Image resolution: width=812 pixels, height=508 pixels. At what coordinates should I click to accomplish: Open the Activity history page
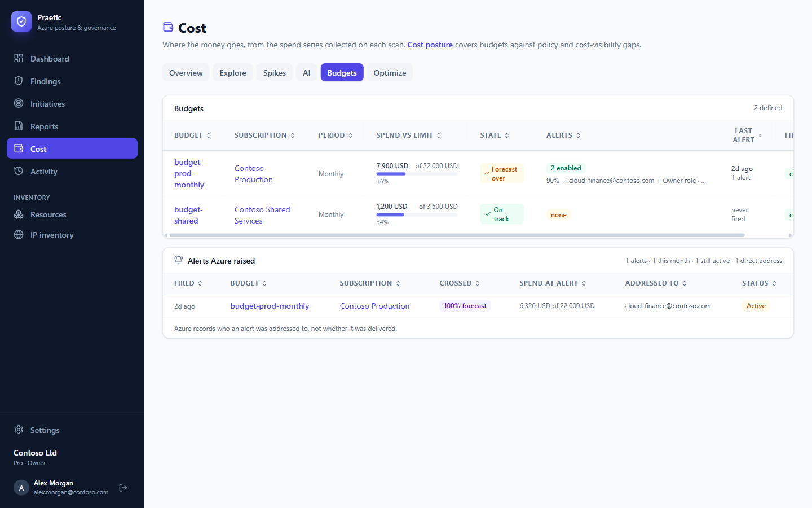tap(72, 172)
